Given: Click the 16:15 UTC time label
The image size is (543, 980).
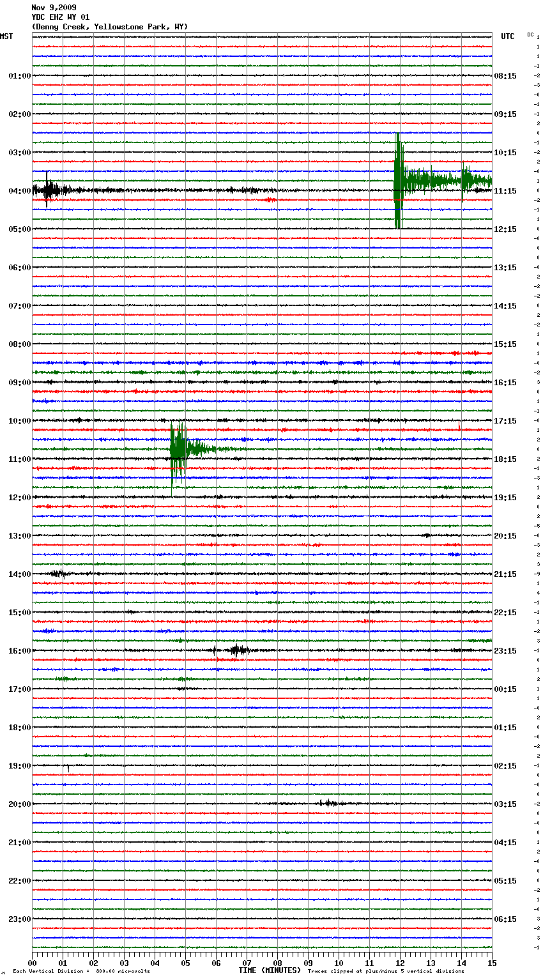Looking at the screenshot, I should coord(505,383).
